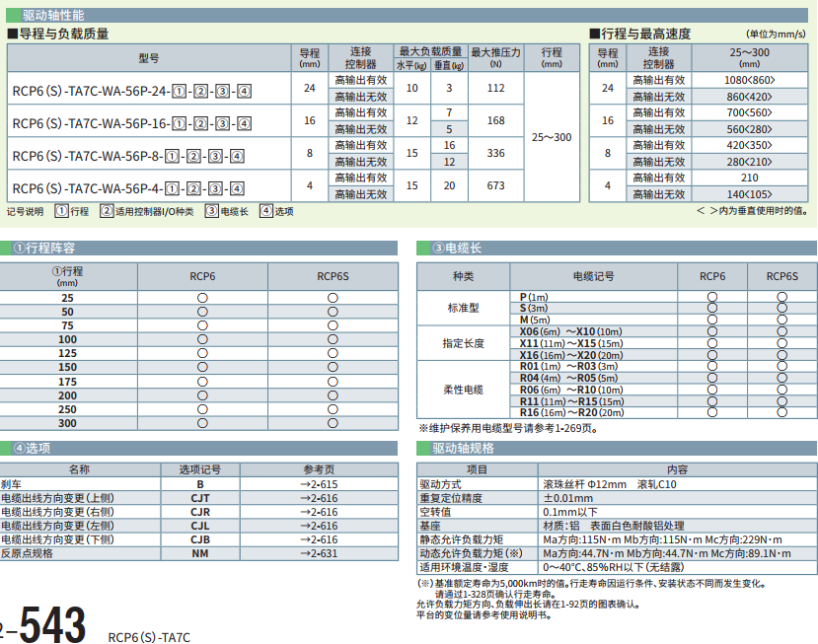Select the speed value "140<105>"
Viewport: 818px width, 644px height.
pyautogui.click(x=750, y=194)
